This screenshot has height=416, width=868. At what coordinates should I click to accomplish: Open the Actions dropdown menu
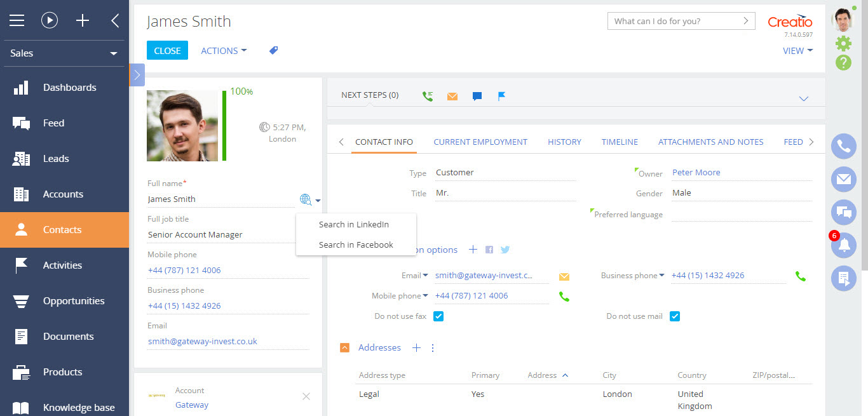tap(224, 51)
